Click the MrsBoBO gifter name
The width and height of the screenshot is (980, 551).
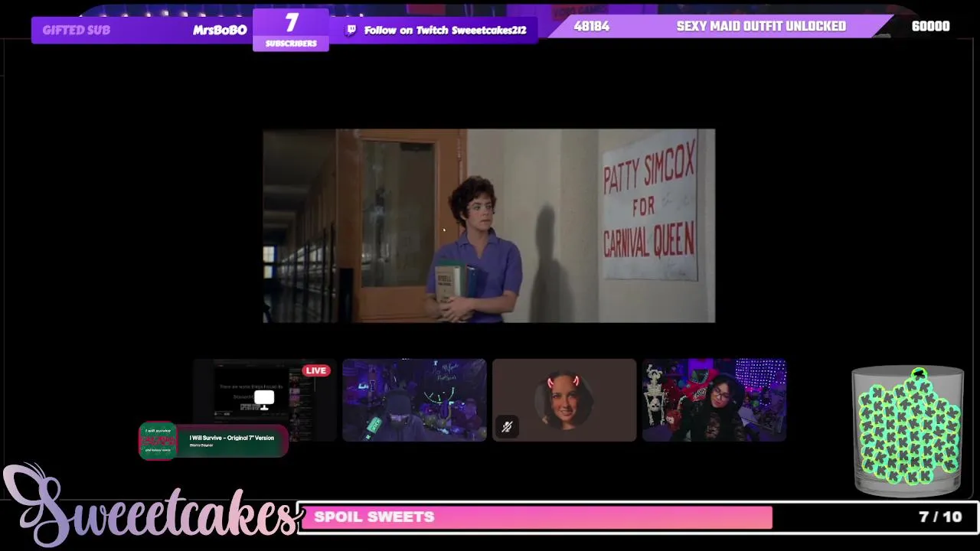pos(220,31)
